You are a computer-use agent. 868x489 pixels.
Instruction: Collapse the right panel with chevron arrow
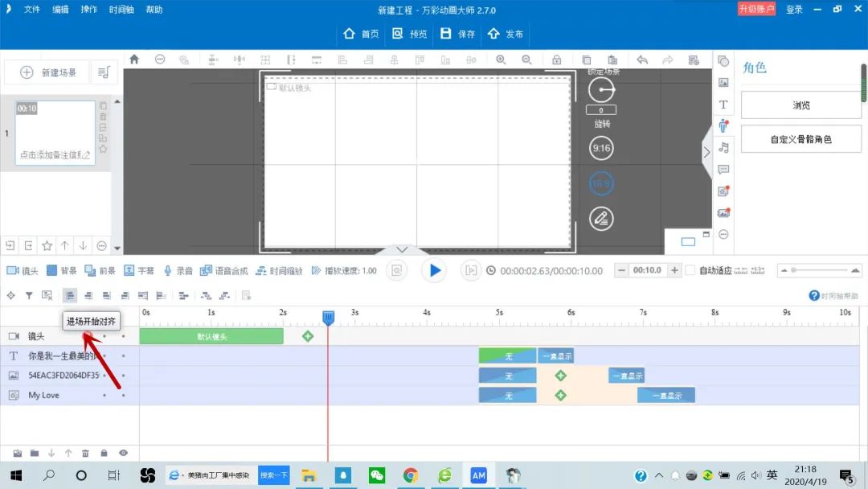(706, 152)
